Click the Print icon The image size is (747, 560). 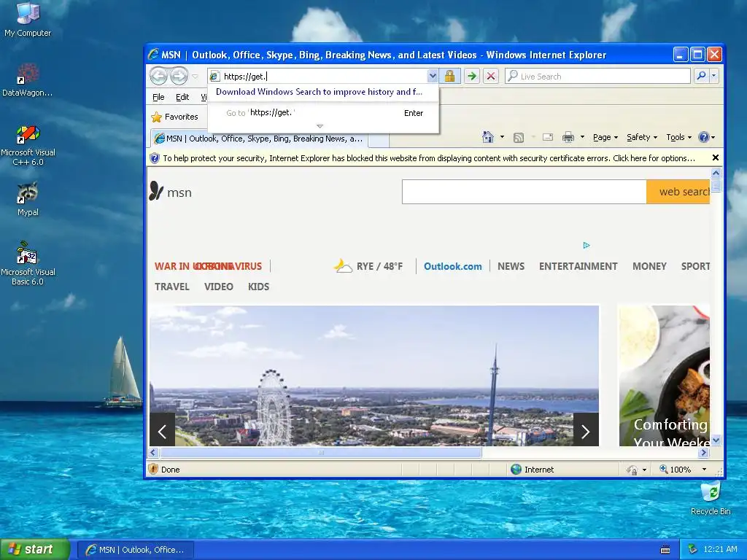568,138
